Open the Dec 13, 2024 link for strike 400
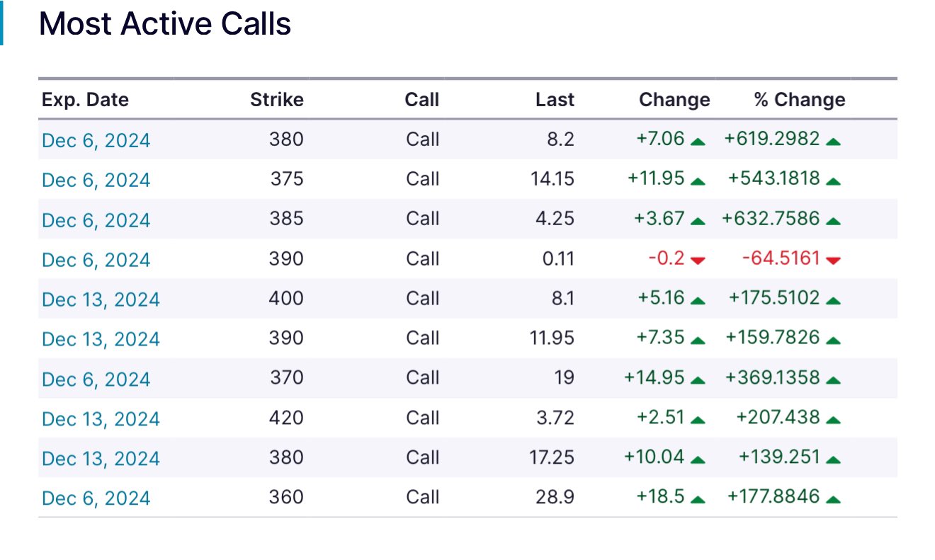Image resolution: width=935 pixels, height=560 pixels. click(101, 299)
